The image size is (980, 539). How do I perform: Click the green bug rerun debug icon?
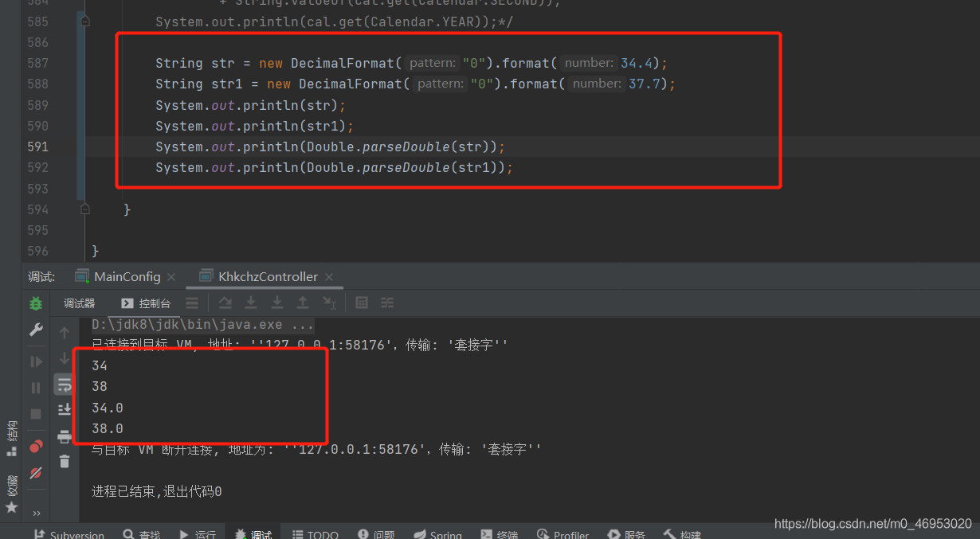(x=36, y=303)
